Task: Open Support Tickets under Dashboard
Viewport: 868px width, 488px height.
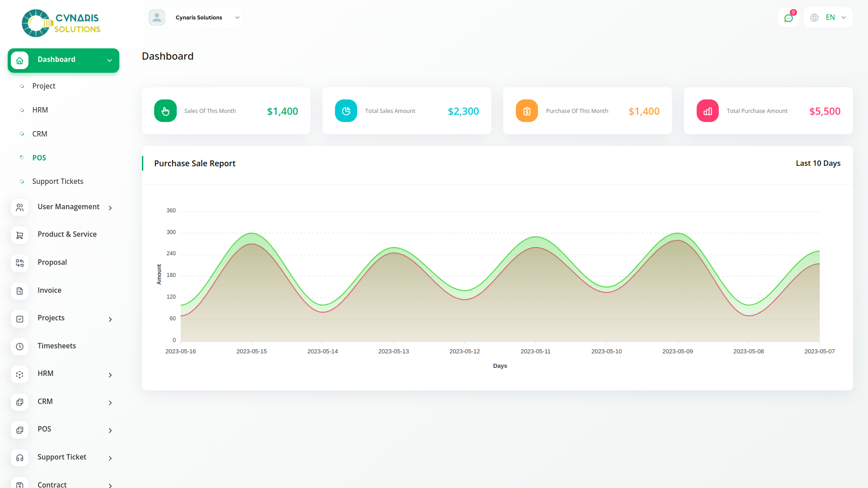Action: (58, 181)
